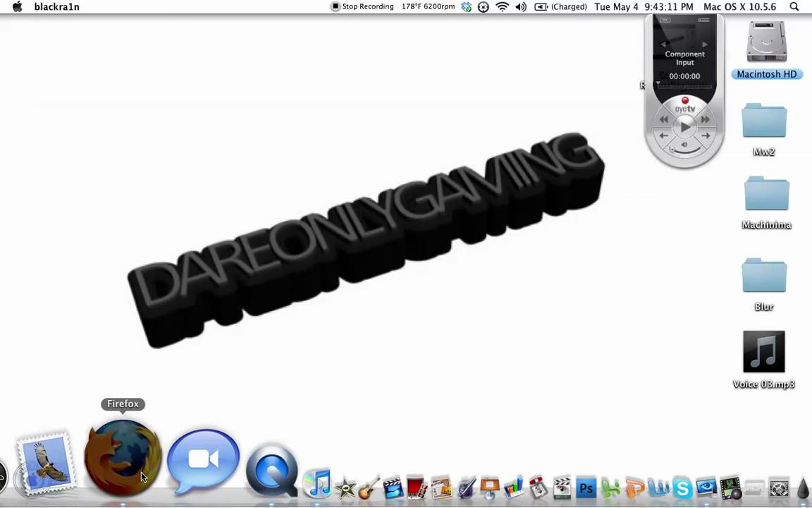Open the Apple menu
Image resolution: width=812 pixels, height=508 pixels.
click(17, 7)
